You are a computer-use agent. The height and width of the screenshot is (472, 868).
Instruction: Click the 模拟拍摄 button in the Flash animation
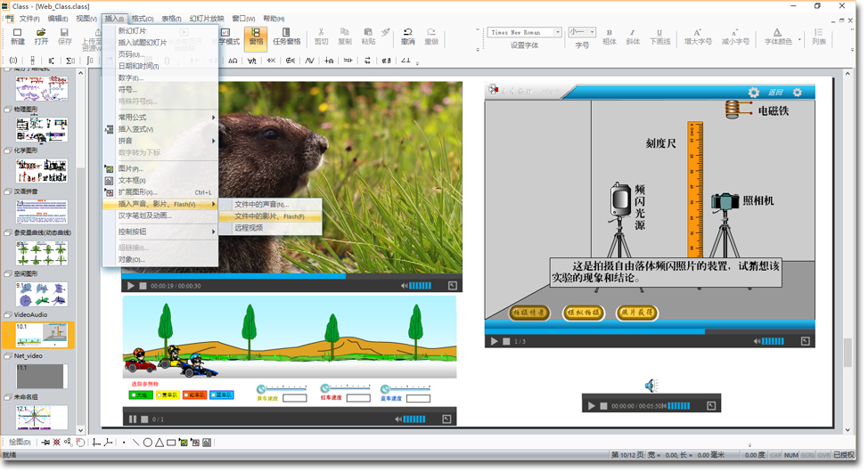point(583,313)
